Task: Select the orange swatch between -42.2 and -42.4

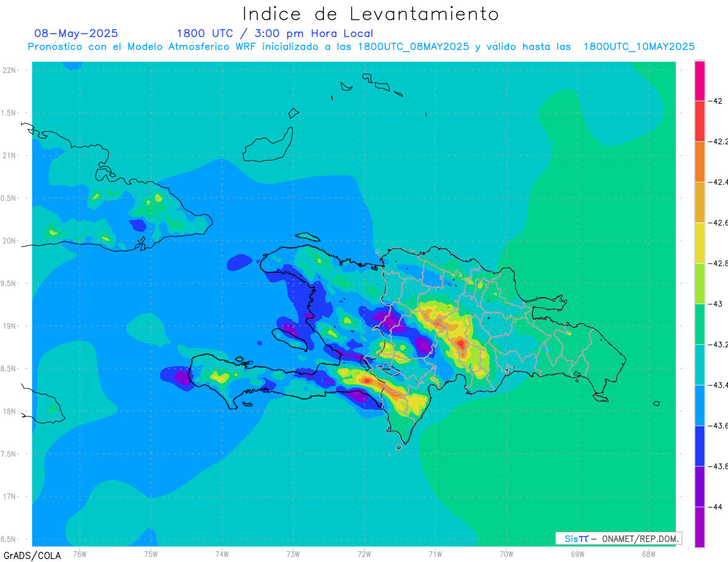Action: tap(699, 161)
